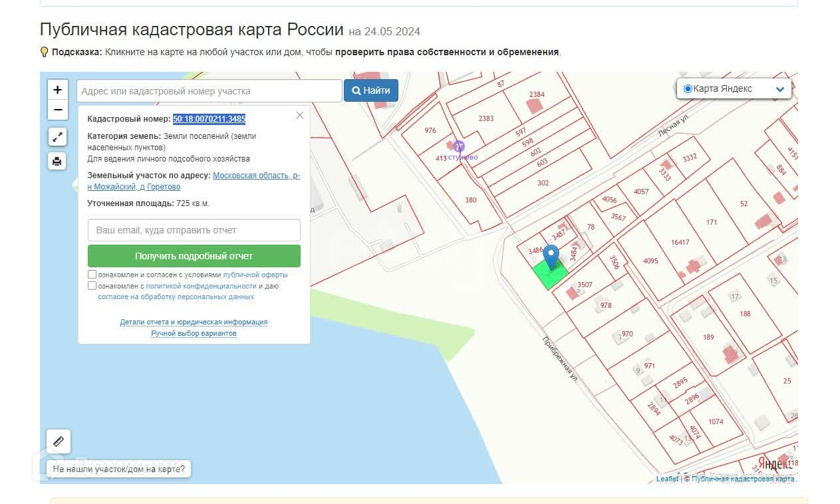Expand the map layer dropdown chevron
Image resolution: width=840 pixels, height=504 pixels.
780,89
